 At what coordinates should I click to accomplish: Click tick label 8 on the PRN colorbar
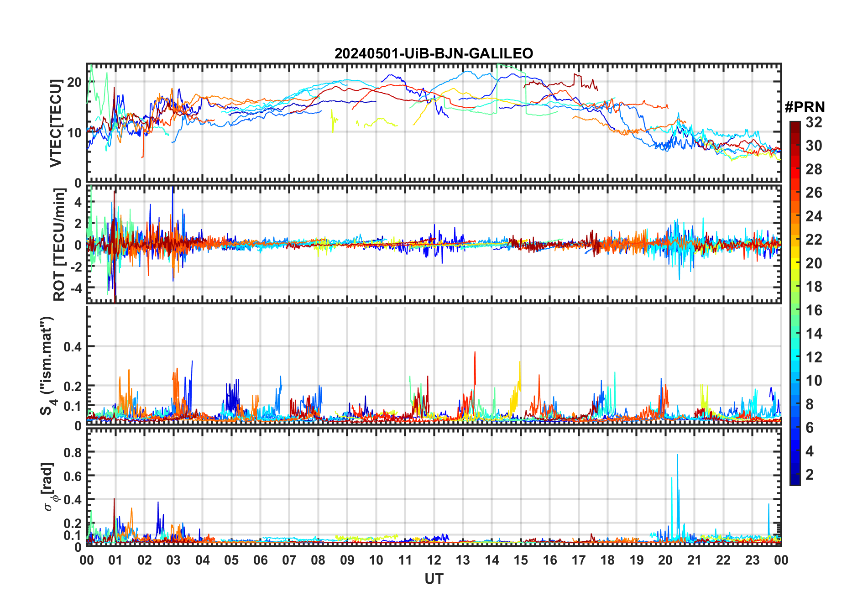[810, 404]
